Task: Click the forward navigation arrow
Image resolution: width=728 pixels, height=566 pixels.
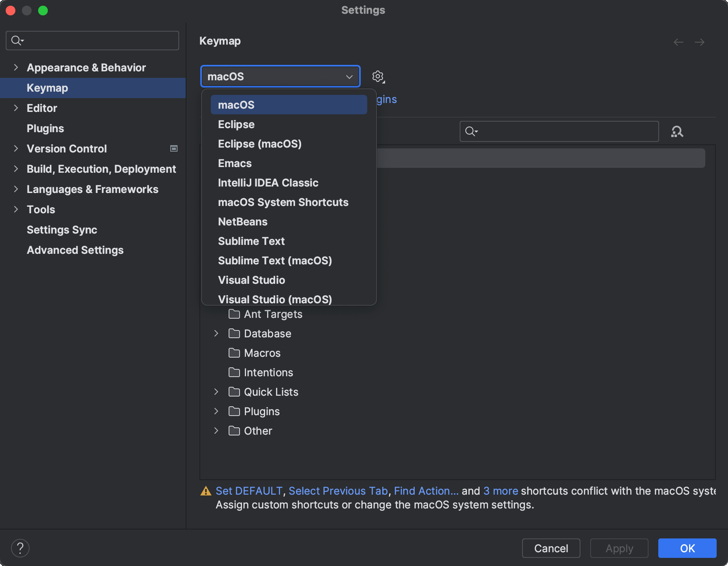Action: 700,42
